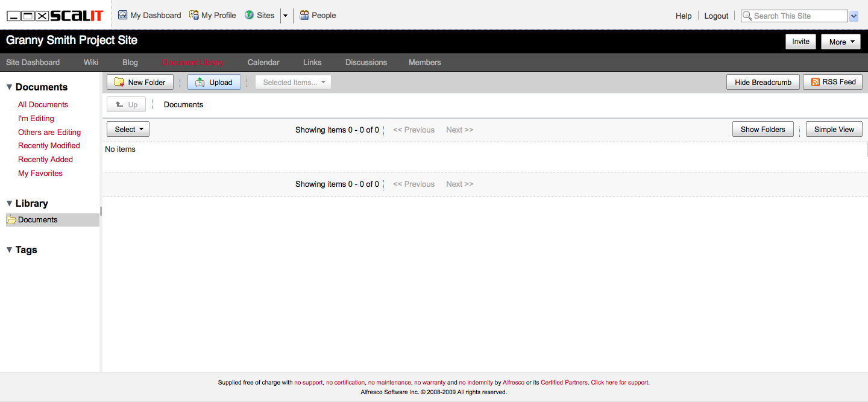Click the People icon

pos(304,15)
